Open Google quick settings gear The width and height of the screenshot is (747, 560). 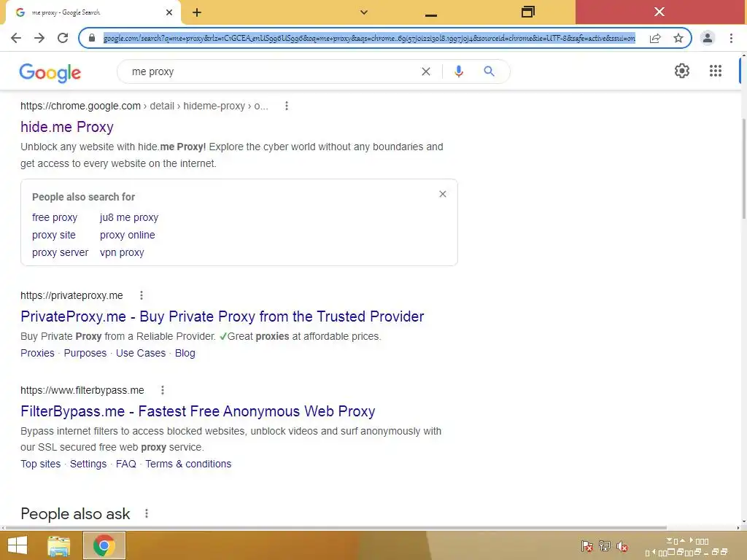tap(682, 71)
